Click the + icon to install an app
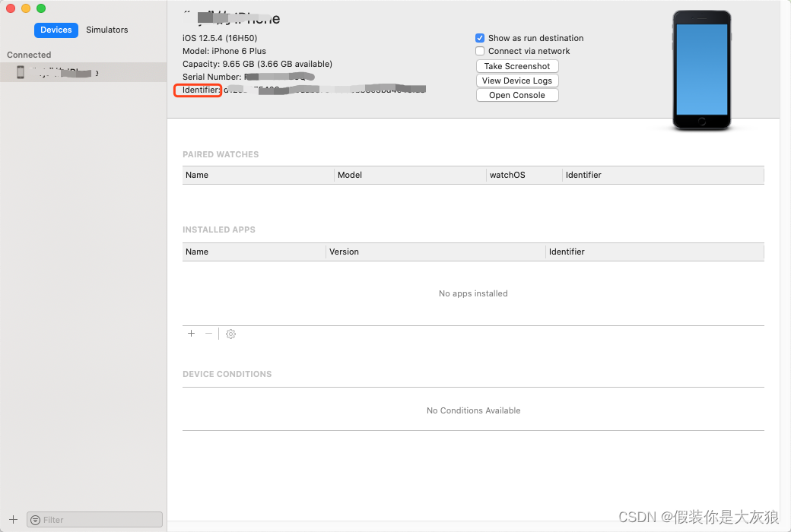Image resolution: width=791 pixels, height=532 pixels. [191, 333]
